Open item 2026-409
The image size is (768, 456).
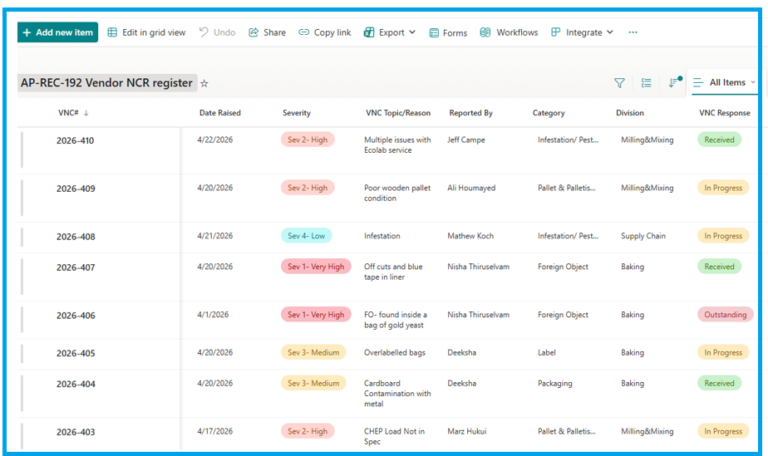(x=75, y=189)
